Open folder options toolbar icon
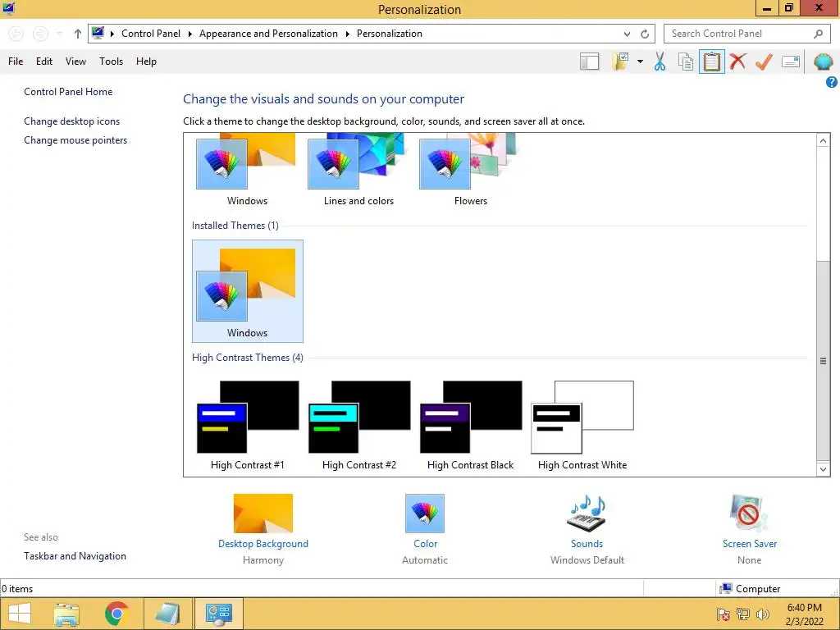 click(x=620, y=62)
